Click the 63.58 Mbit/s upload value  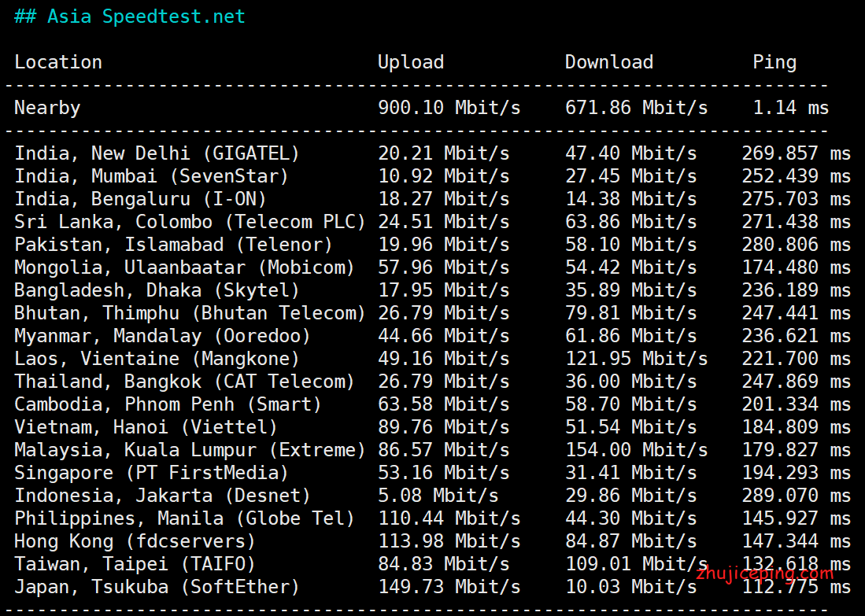pyautogui.click(x=444, y=404)
